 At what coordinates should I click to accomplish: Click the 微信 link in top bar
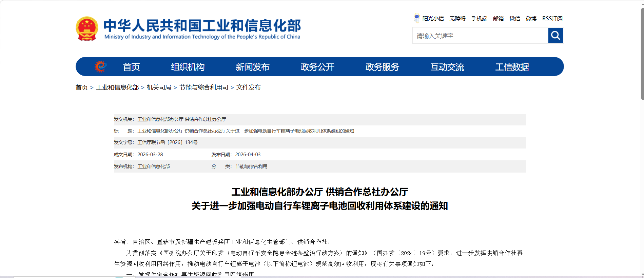click(x=514, y=18)
